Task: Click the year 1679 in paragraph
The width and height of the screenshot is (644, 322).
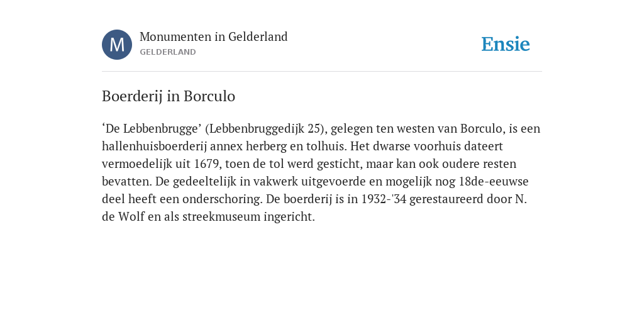Action: (x=206, y=164)
